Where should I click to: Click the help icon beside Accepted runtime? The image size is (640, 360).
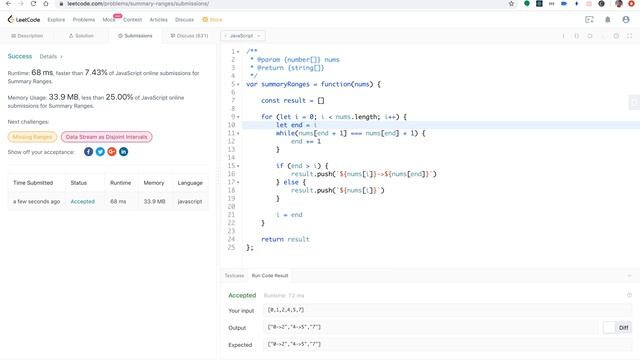pyautogui.click(x=629, y=295)
